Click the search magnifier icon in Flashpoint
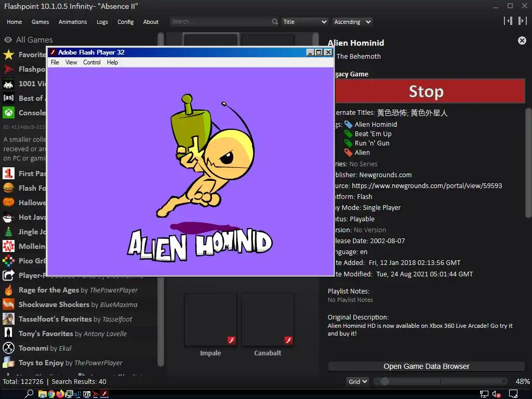The width and height of the screenshot is (532, 399). (x=275, y=22)
